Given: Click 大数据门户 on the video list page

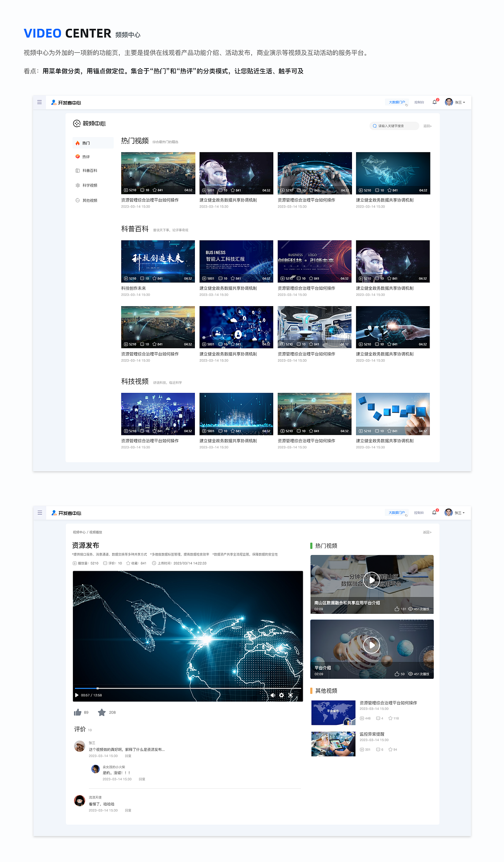Looking at the screenshot, I should [x=397, y=102].
